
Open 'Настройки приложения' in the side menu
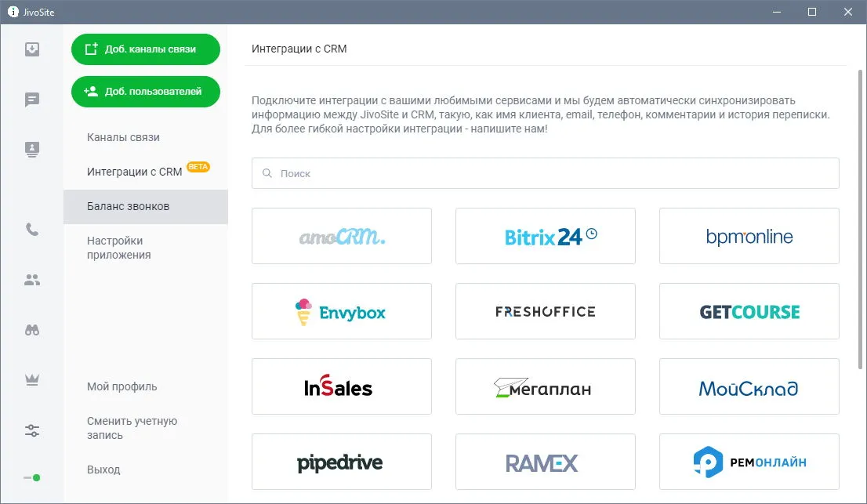[x=118, y=248]
